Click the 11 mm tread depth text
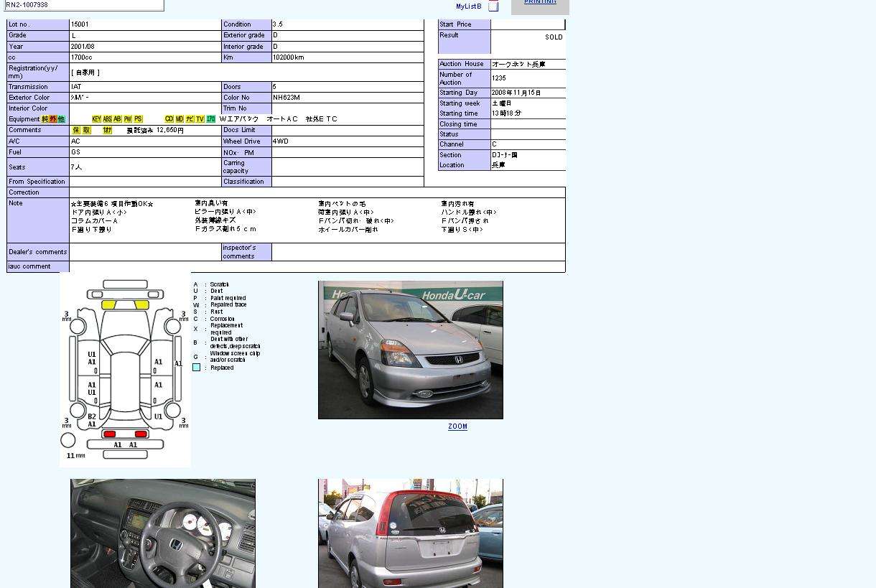 point(75,455)
